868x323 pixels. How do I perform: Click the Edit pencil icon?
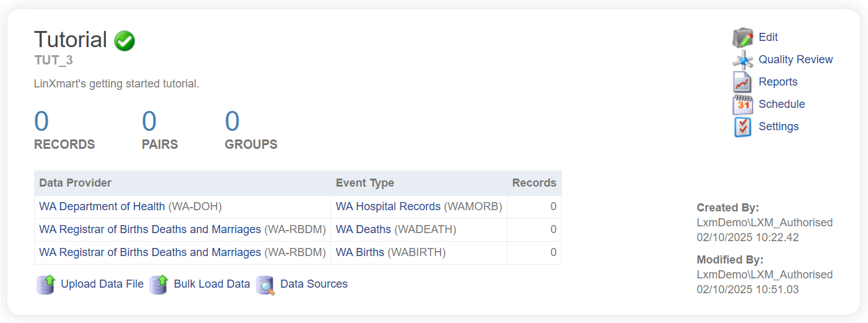pyautogui.click(x=742, y=38)
